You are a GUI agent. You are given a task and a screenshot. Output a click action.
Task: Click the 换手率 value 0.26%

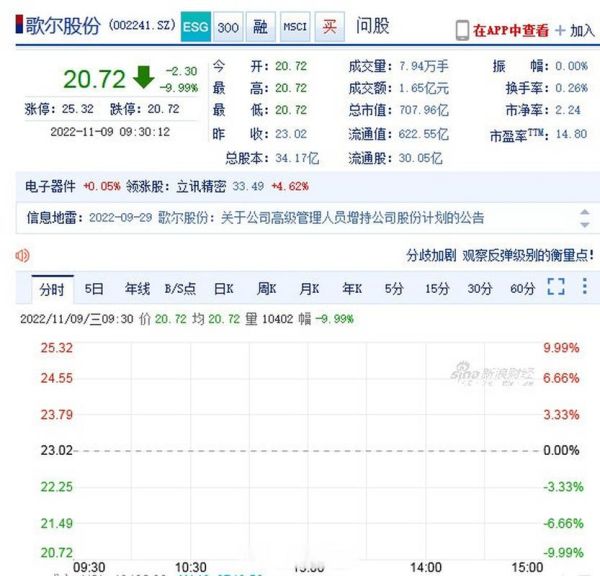click(x=571, y=88)
